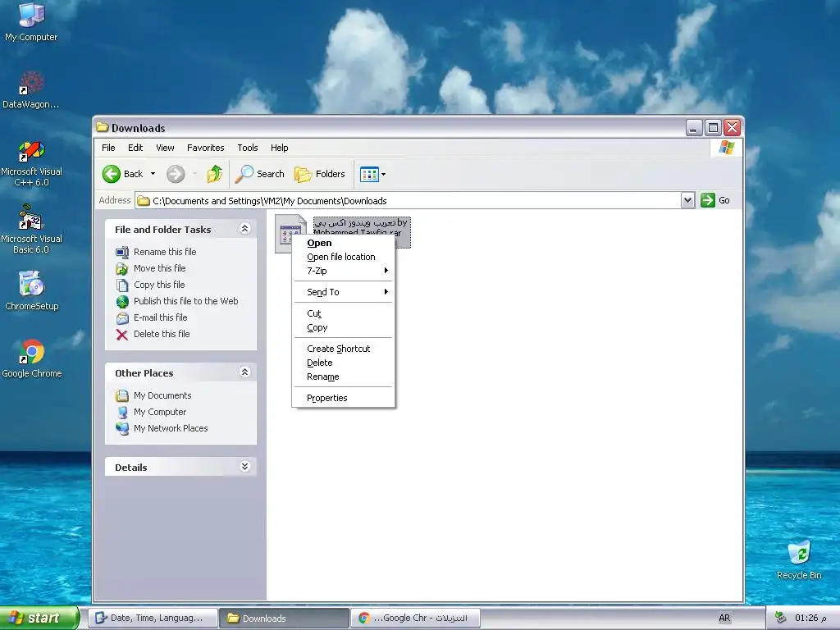Select the ChromeSetup installer icon
The image size is (840, 630).
[31, 291]
